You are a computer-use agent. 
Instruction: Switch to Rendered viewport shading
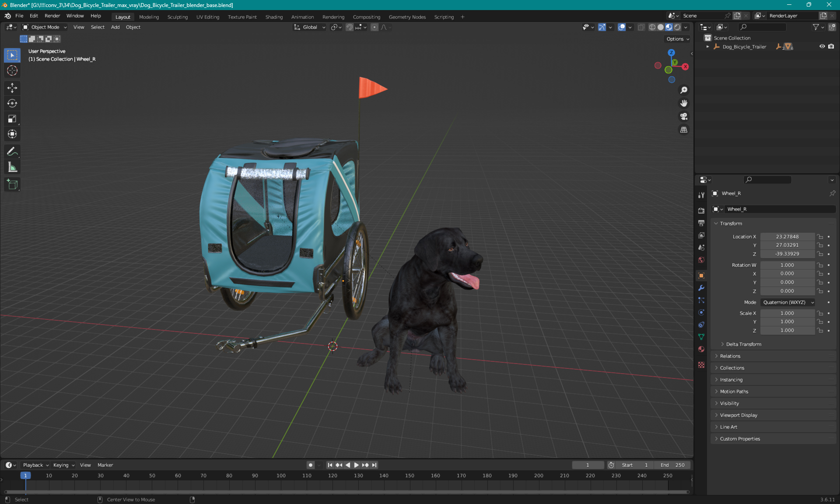pyautogui.click(x=677, y=27)
